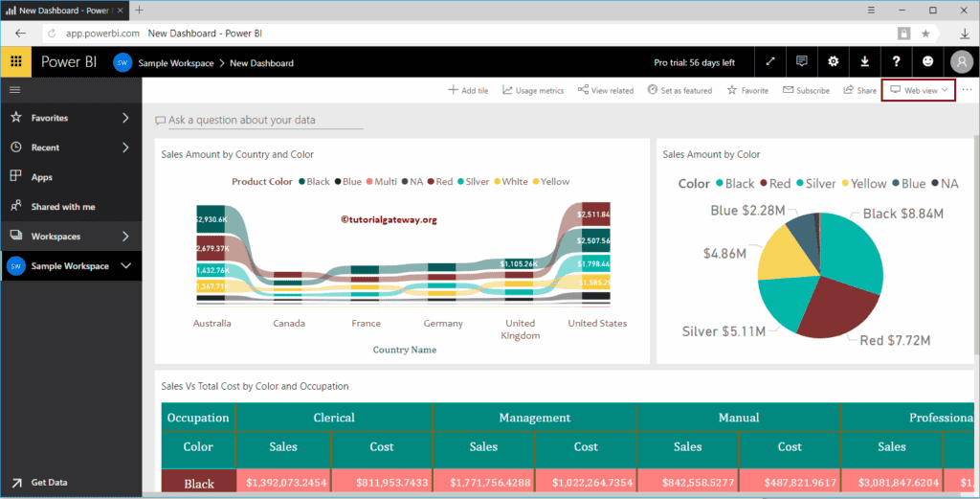Viewport: 980px width, 499px height.
Task: Expand the Favorites flyout arrow
Action: pos(125,118)
